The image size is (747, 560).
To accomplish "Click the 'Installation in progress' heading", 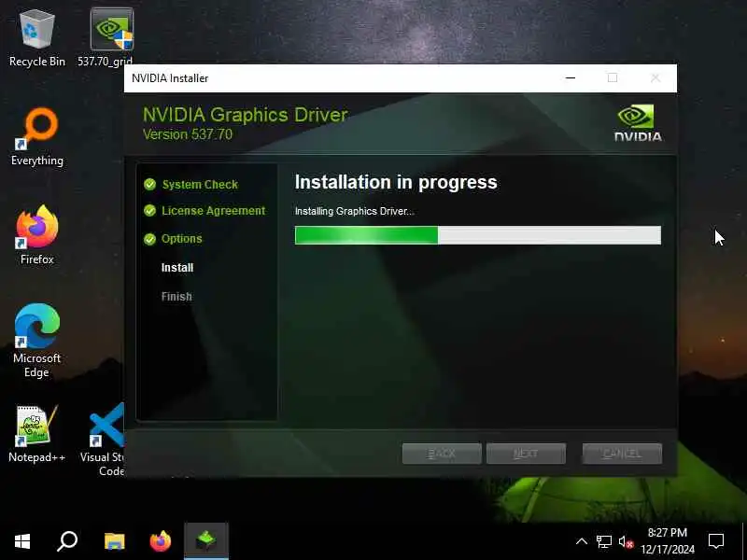I will coord(396,182).
